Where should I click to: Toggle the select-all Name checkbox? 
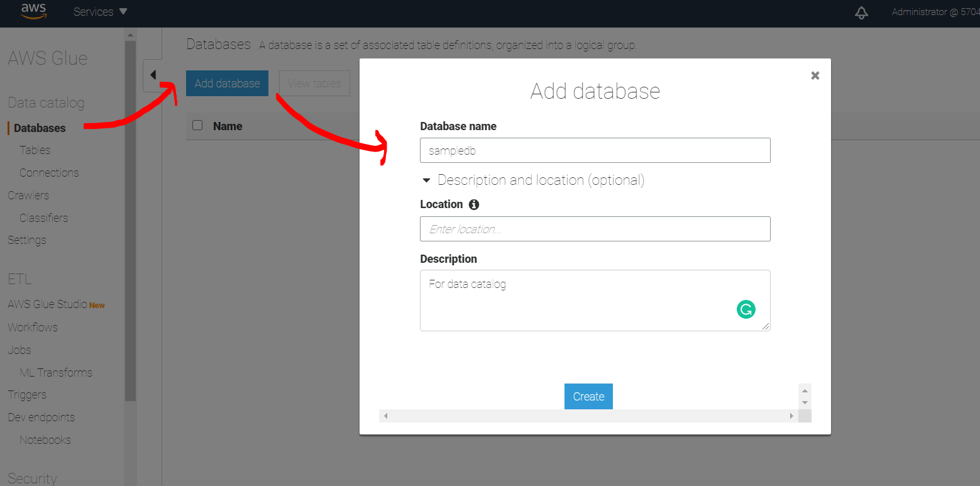[197, 126]
